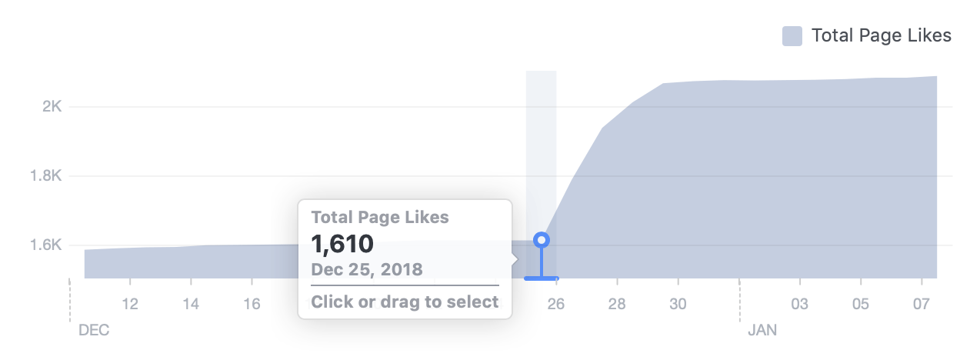Click the 1.8K y-axis label
The height and width of the screenshot is (360, 980).
45,176
